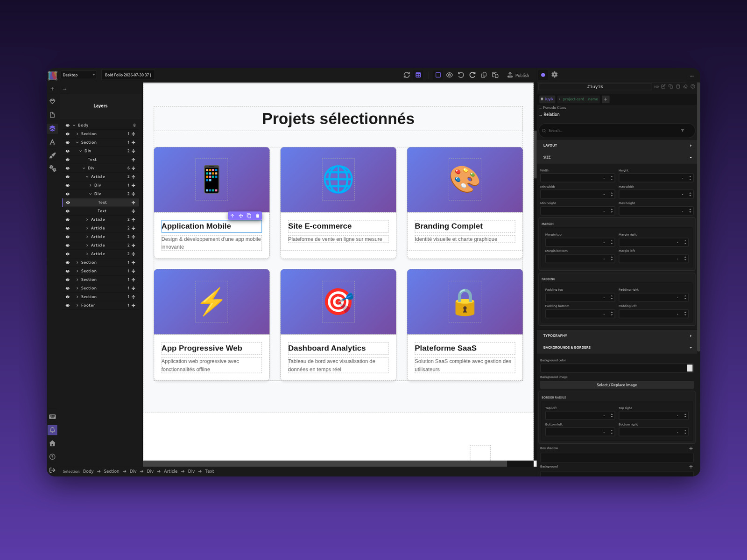Toggle the preview eye icon in toolbar

pos(450,75)
